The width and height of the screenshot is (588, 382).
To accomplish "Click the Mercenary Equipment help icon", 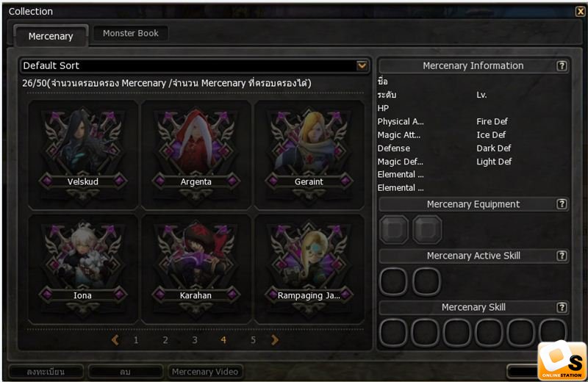I will (562, 204).
